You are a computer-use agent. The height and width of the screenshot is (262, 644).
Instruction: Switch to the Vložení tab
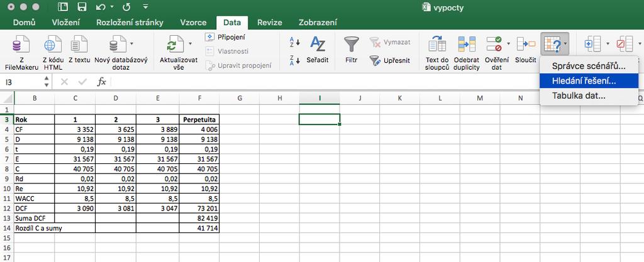[x=66, y=23]
